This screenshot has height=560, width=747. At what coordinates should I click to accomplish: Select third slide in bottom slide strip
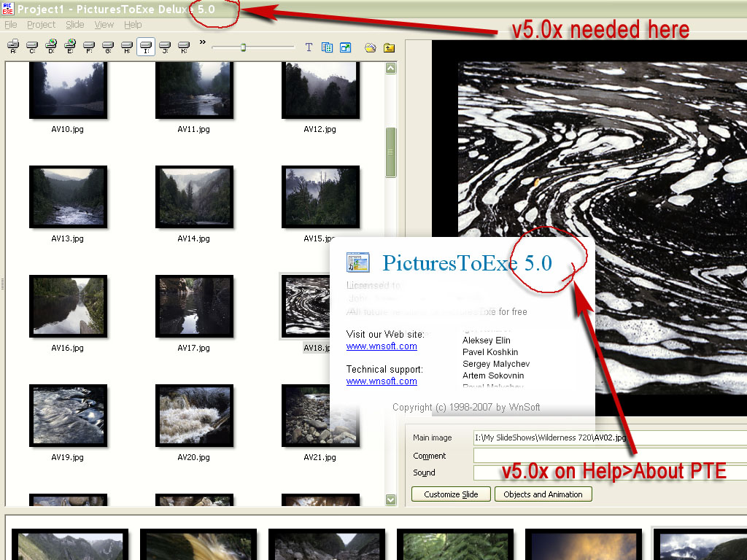pyautogui.click(x=327, y=544)
